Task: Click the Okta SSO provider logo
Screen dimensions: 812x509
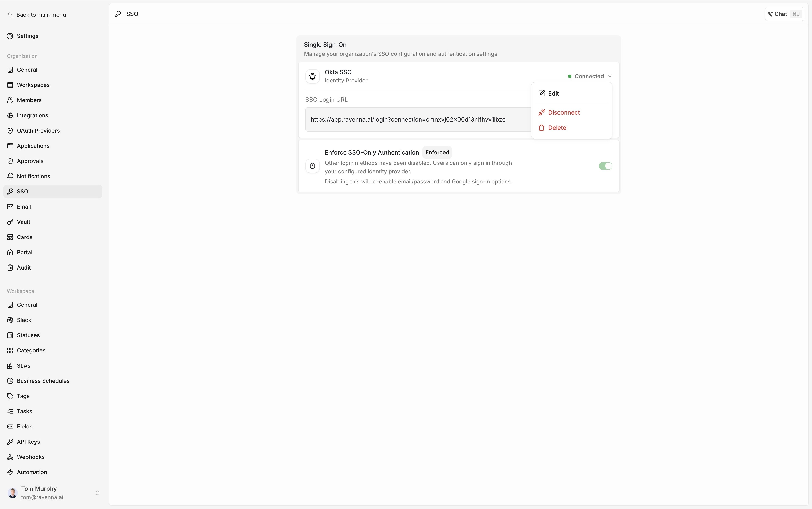Action: 312,77
